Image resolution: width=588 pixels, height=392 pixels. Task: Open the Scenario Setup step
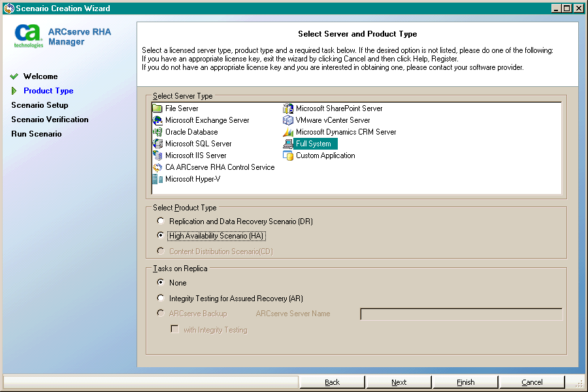pyautogui.click(x=39, y=105)
